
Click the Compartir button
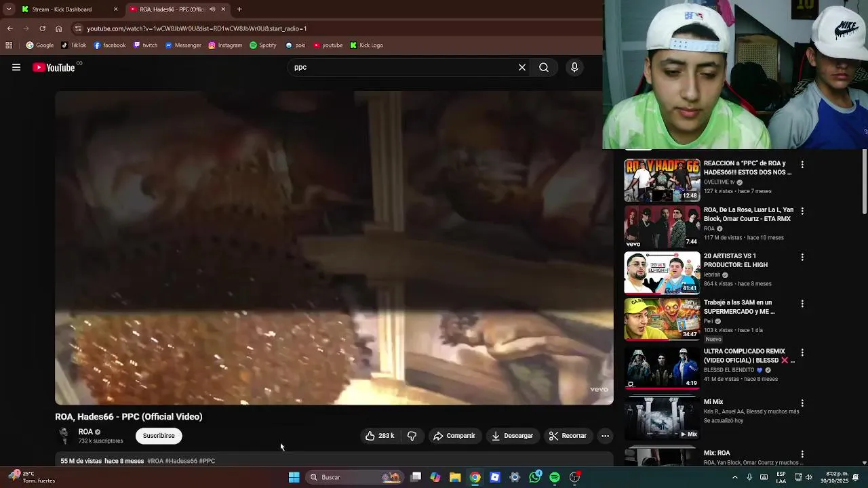(454, 436)
